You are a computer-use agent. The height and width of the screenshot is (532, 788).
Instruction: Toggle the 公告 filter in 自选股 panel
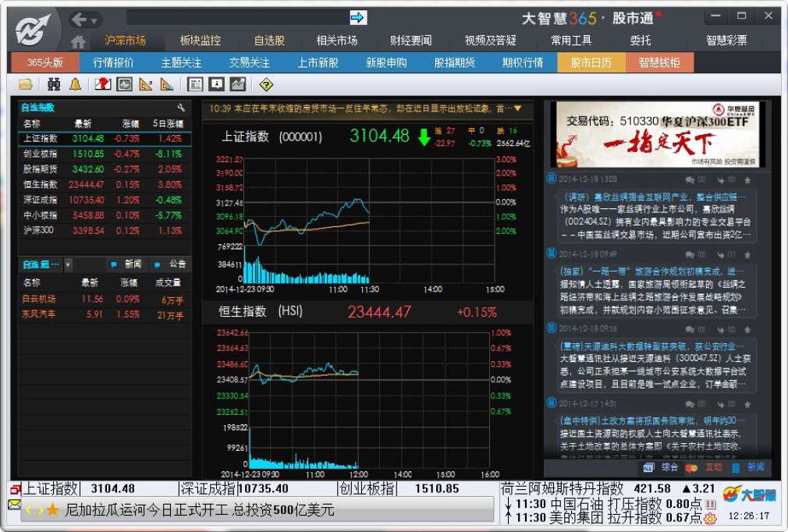[x=171, y=264]
